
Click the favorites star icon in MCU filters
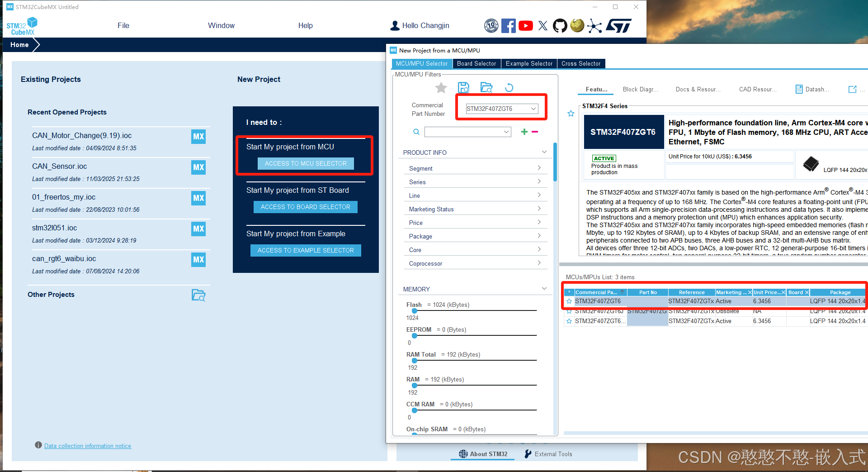point(441,87)
